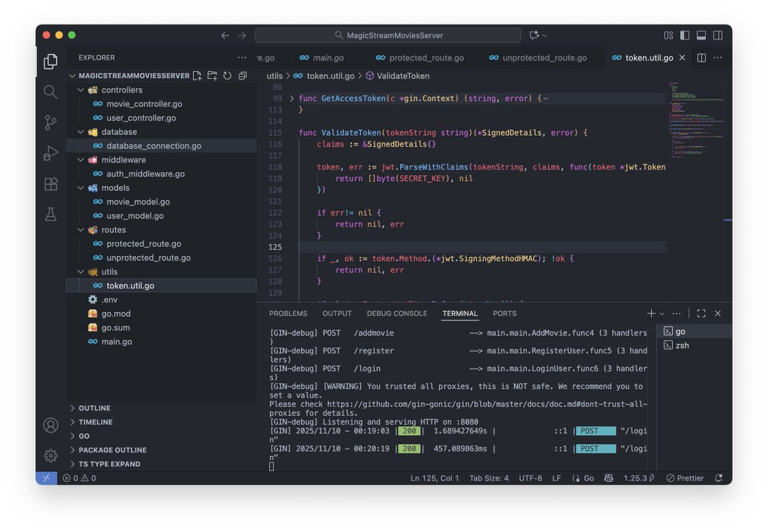Click errors and warnings count in status bar
The width and height of the screenshot is (768, 532).
[79, 478]
